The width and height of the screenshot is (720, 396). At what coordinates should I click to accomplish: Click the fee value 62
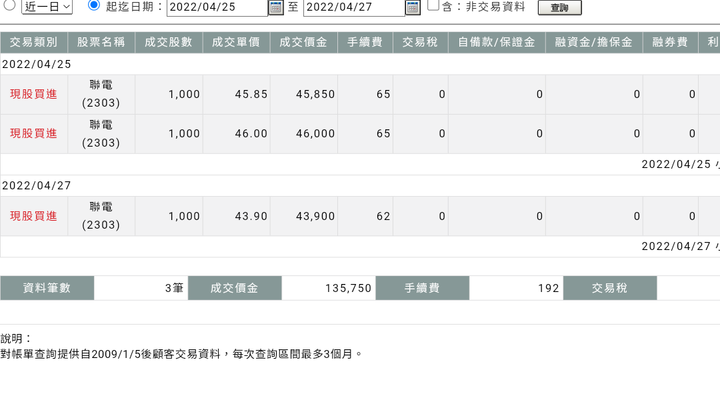[x=383, y=216]
